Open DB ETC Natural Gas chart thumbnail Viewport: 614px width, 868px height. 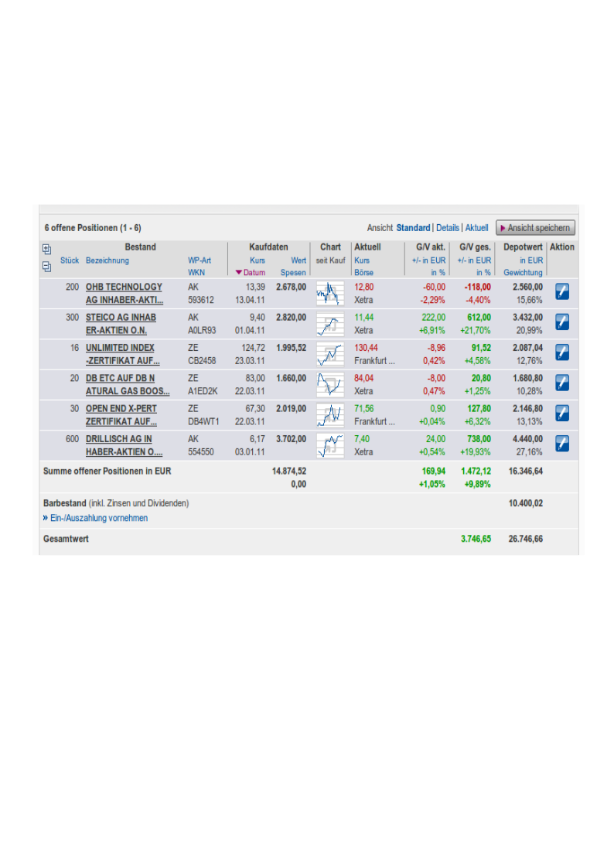[x=330, y=385]
